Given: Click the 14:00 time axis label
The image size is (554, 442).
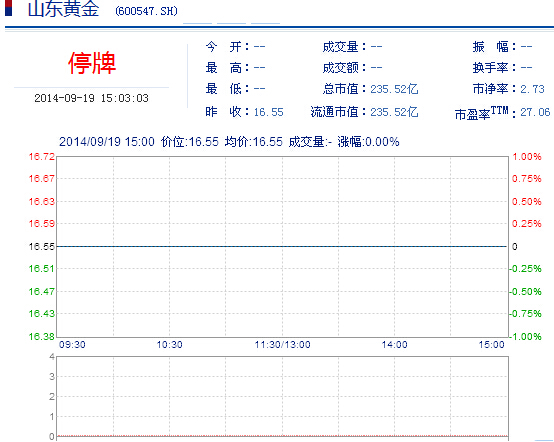Looking at the screenshot, I should click(395, 344).
